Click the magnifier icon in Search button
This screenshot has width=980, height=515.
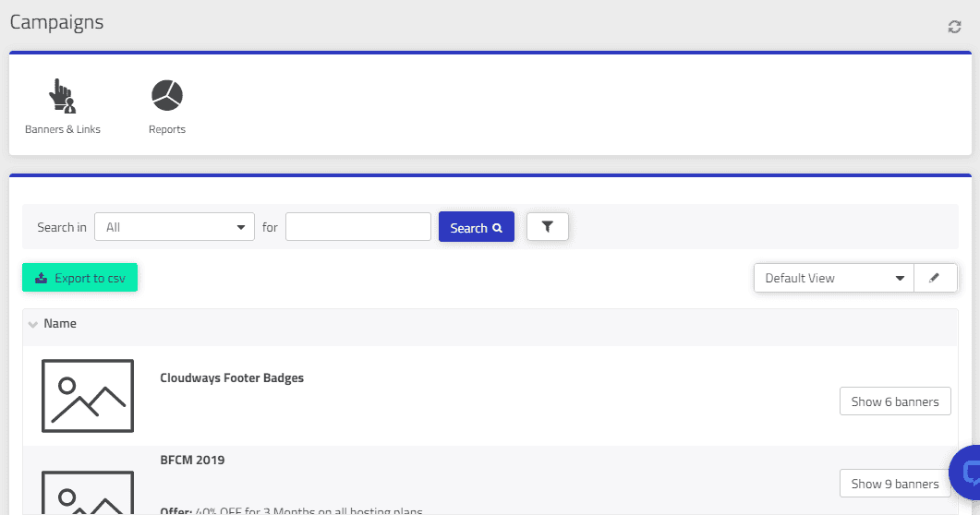(x=498, y=228)
